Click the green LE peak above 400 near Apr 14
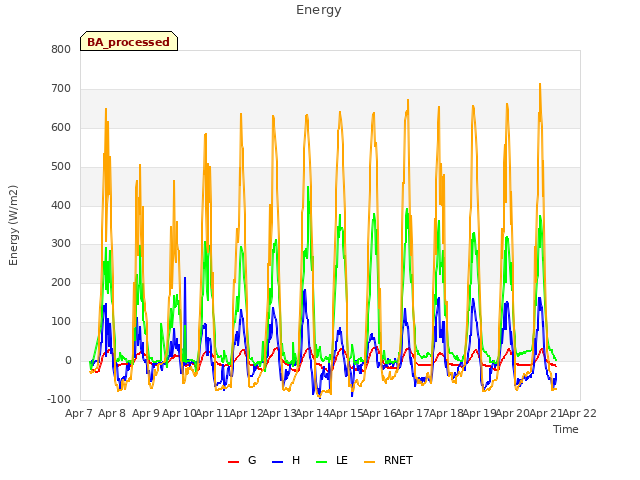Screen dimensions: 640x480 [x=308, y=187]
